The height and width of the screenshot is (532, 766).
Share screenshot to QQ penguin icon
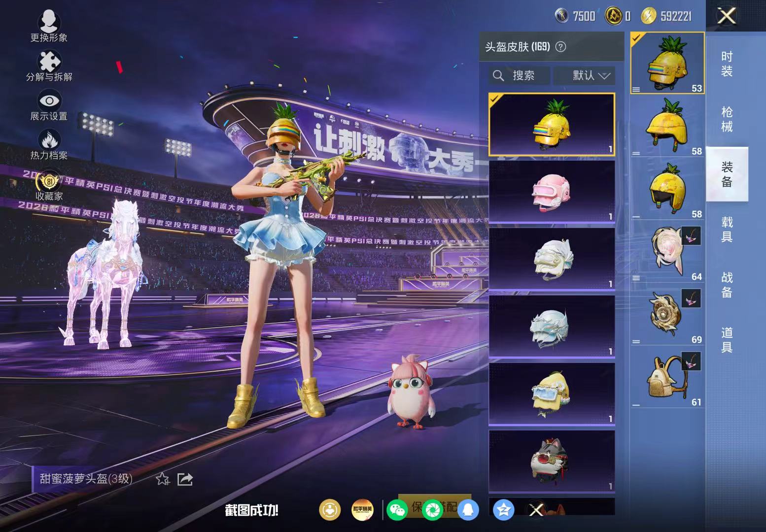(x=468, y=510)
